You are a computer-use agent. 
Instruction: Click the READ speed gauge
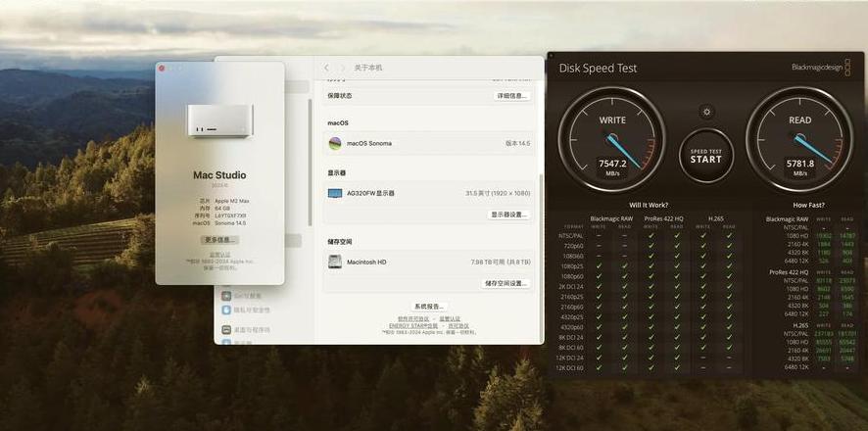[x=799, y=139]
